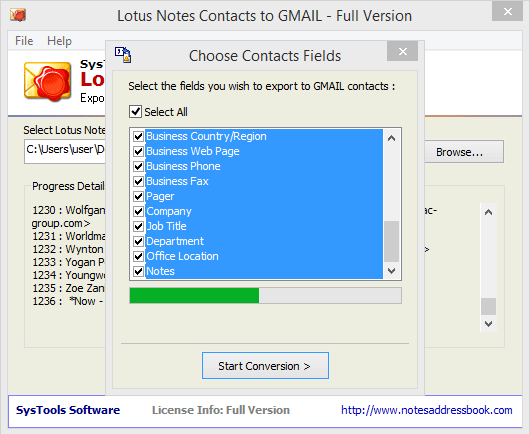Click field list scroll up arrow
This screenshot has height=434, width=530.
[x=391, y=138]
